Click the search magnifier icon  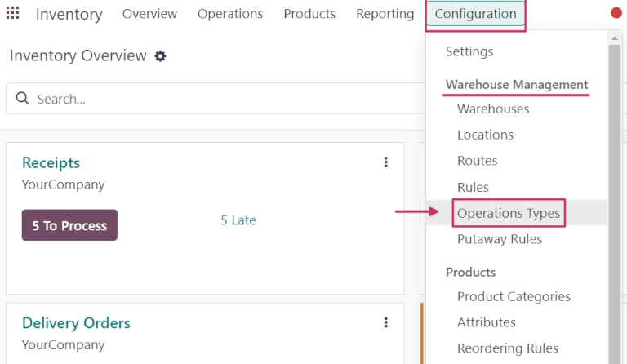[22, 99]
